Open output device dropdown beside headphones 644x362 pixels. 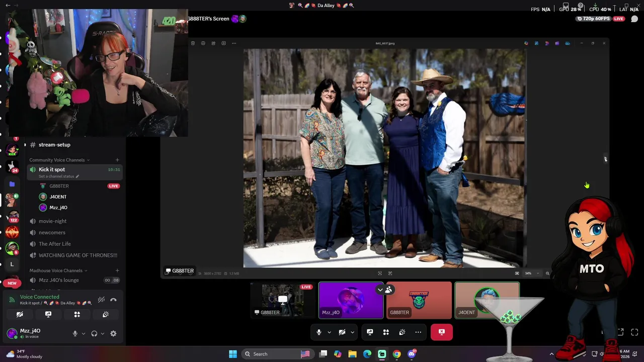pyautogui.click(x=103, y=333)
